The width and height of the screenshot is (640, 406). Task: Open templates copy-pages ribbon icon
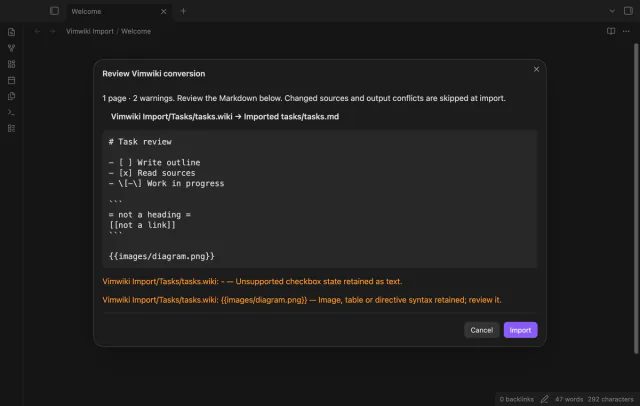(x=11, y=96)
